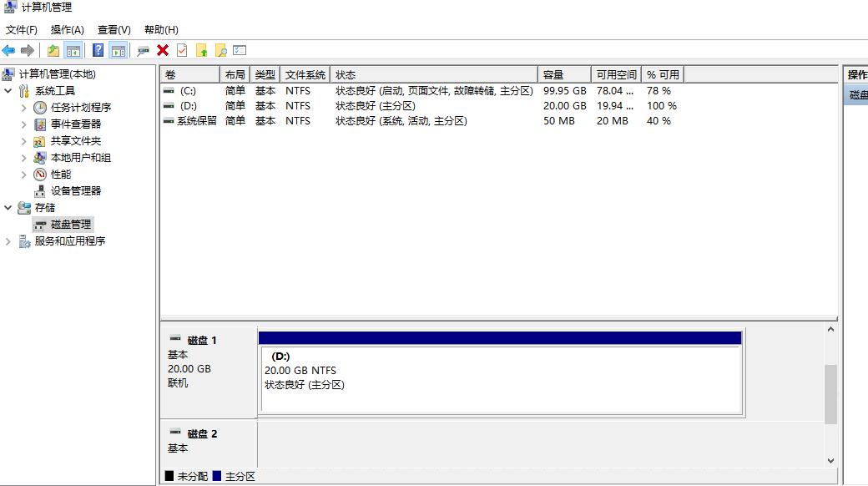Click the checklist settings icon in toolbar
Screen dimensions: 868x486
click(x=240, y=50)
